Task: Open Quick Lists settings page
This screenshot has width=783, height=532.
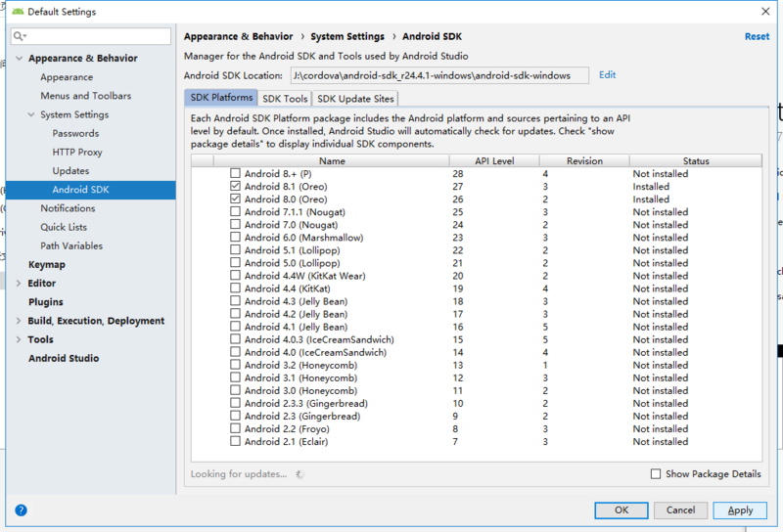Action: pos(64,227)
